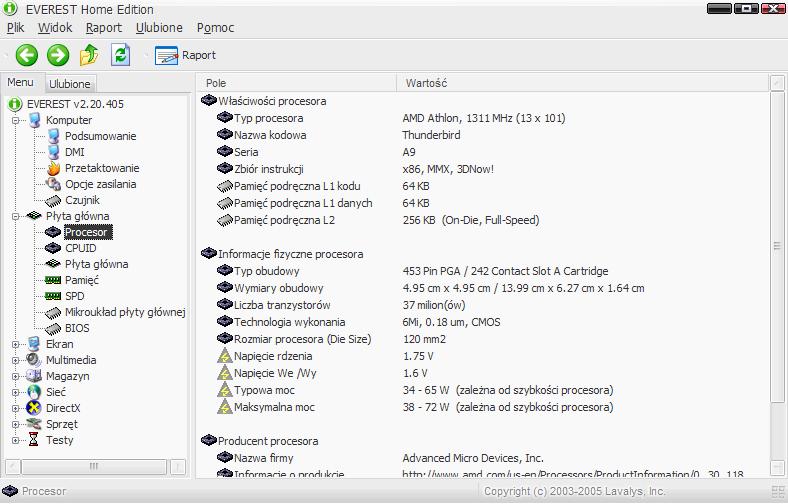788x504 pixels.
Task: Collapse the Komputer tree node
Action: (17, 120)
